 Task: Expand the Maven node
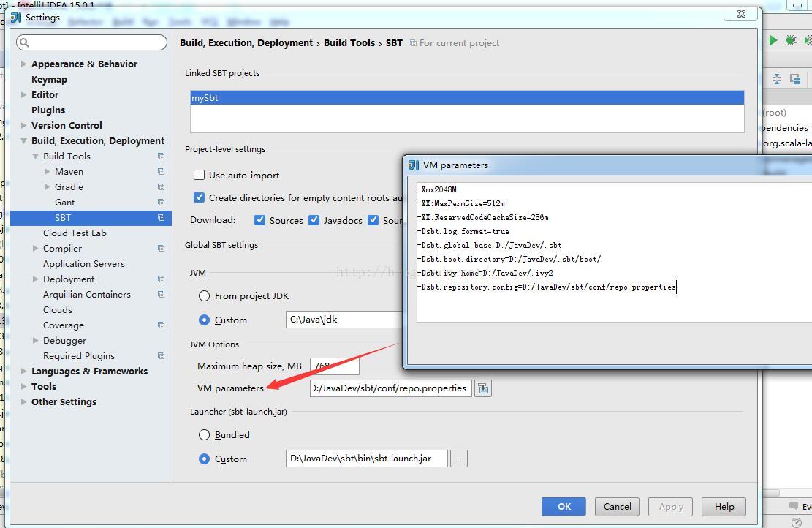click(x=47, y=172)
